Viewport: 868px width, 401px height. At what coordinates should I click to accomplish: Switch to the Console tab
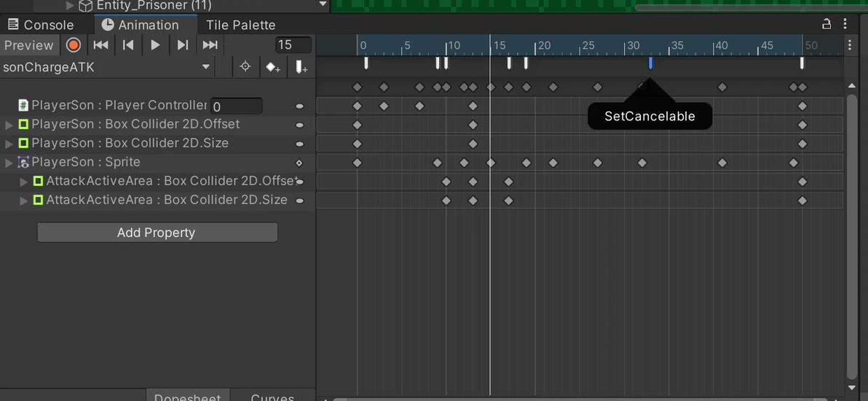point(41,25)
